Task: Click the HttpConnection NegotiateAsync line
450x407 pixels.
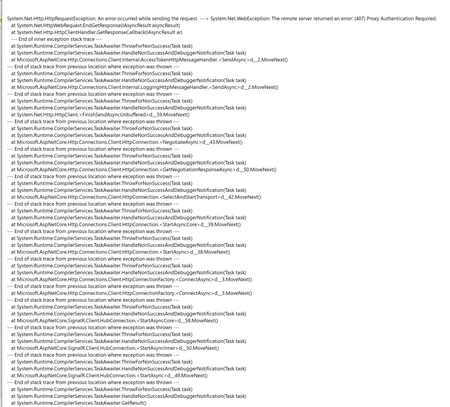Action: click(127, 142)
